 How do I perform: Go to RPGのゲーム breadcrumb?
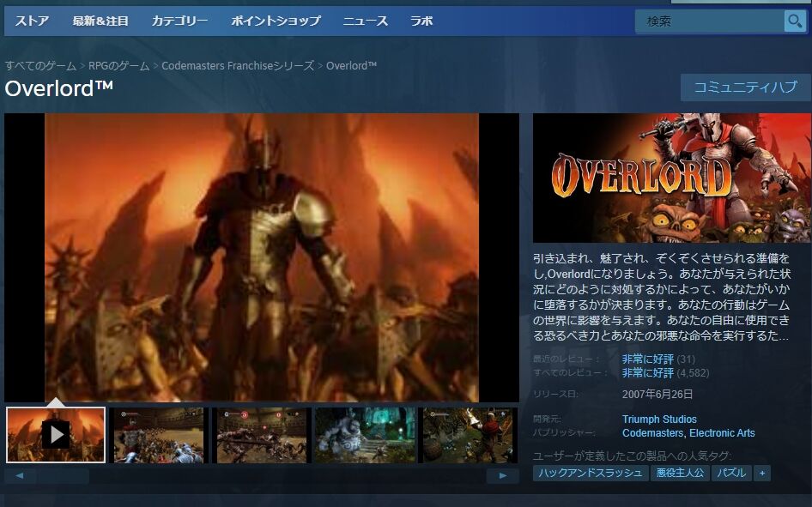[x=118, y=66]
